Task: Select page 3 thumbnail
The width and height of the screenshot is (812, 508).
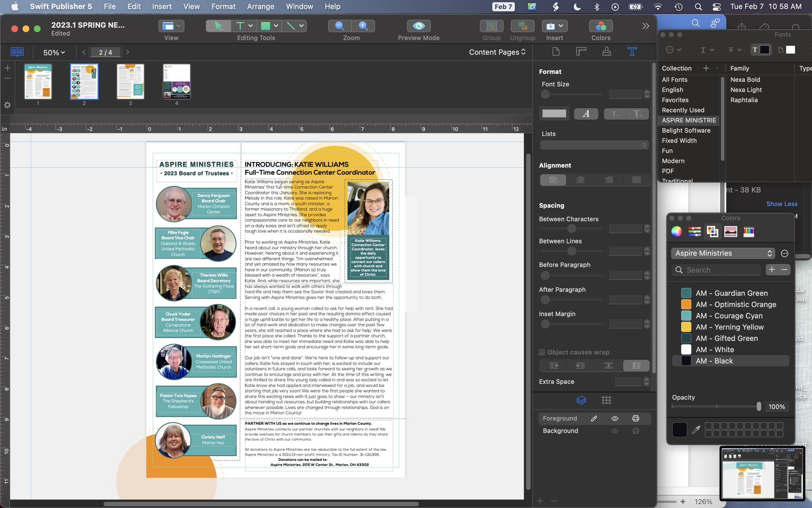Action: click(x=130, y=81)
